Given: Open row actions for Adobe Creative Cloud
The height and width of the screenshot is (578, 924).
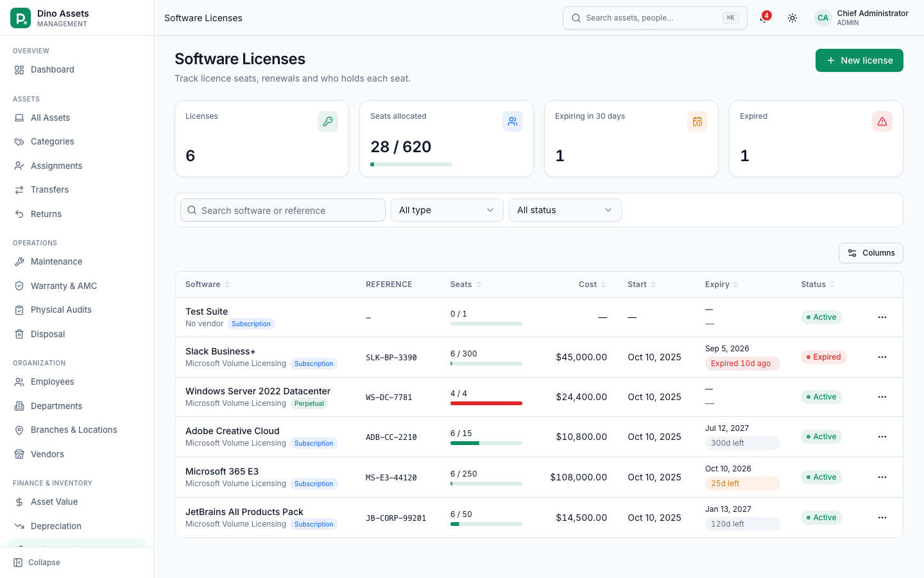Looking at the screenshot, I should 882,437.
